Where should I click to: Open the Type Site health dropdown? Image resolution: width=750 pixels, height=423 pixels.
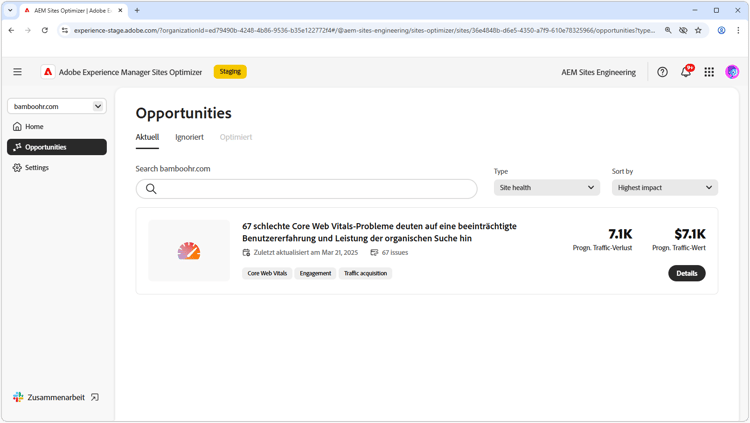pyautogui.click(x=547, y=188)
